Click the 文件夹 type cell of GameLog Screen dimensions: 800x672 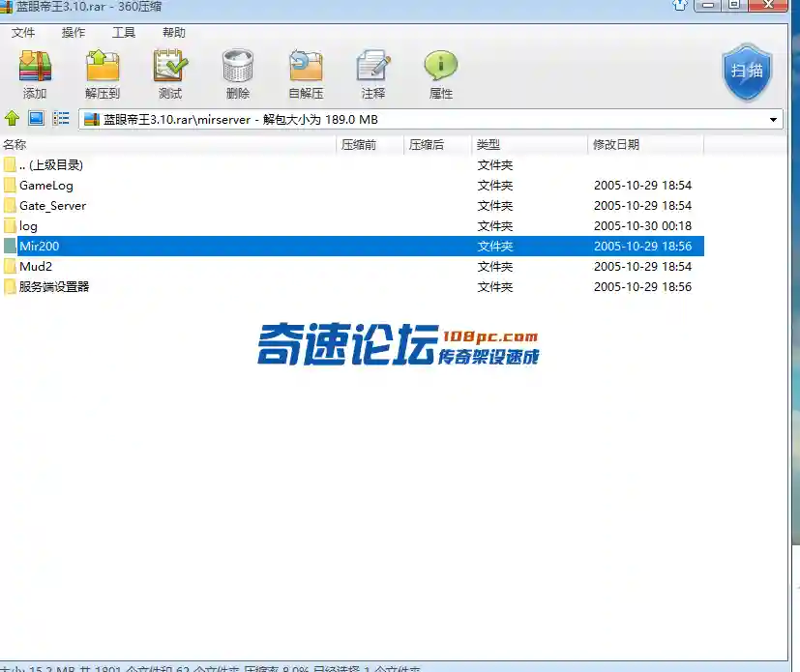495,186
